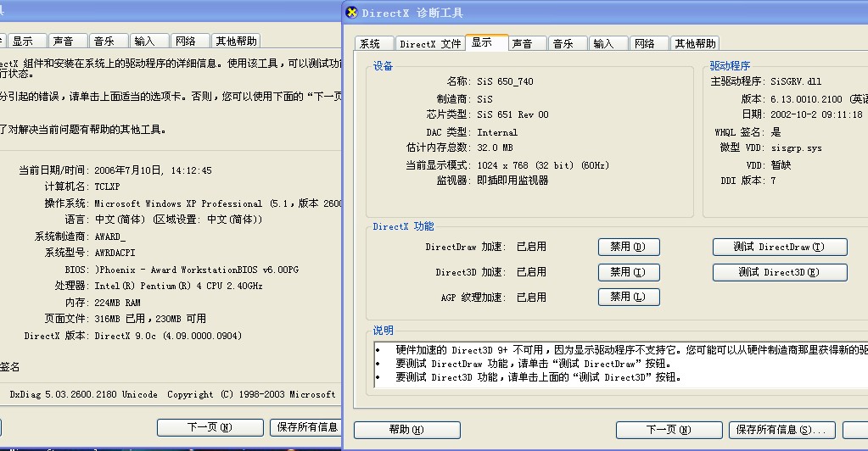Viewport: 868px width, 451px height.
Task: Click display mode 1024 x 768 (32 bit) (60Hz)
Action: coord(543,165)
